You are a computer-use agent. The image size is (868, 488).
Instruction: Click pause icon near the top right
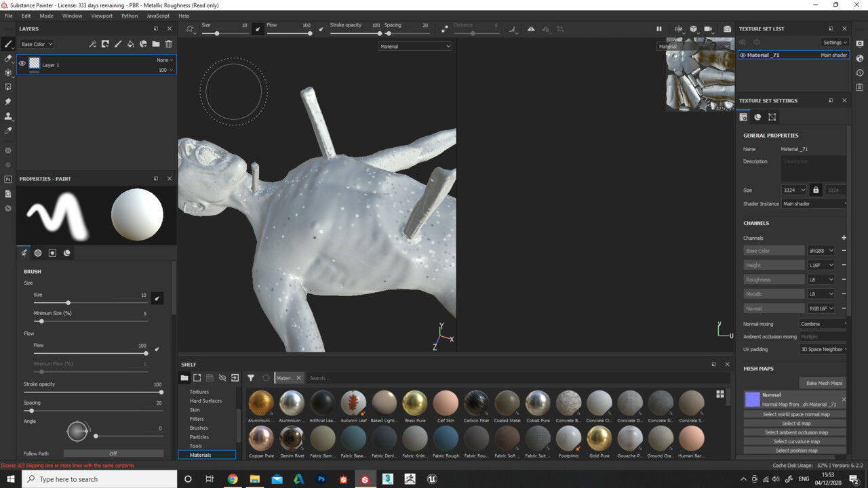point(658,28)
